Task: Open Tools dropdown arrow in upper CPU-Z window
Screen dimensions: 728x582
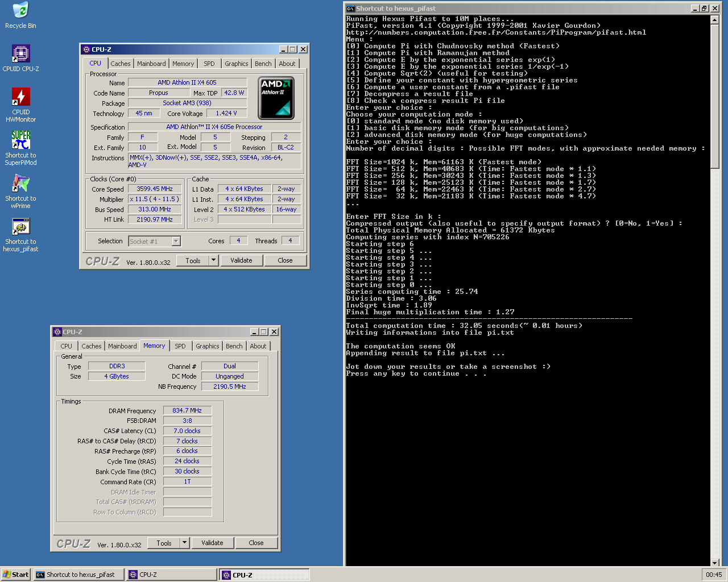Action: [x=214, y=260]
